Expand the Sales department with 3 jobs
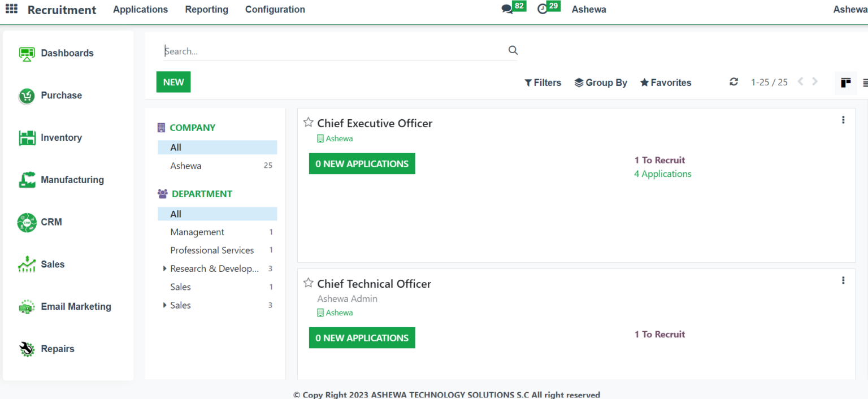 (164, 305)
